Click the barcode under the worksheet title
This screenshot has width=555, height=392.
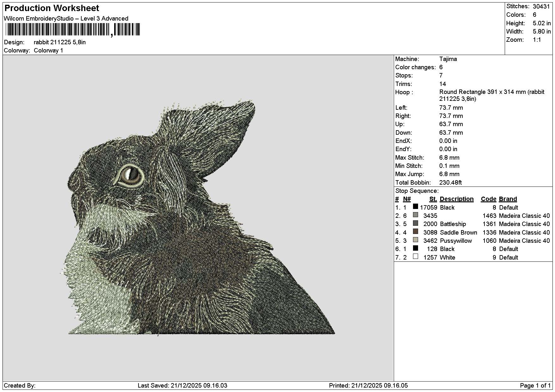coord(72,30)
